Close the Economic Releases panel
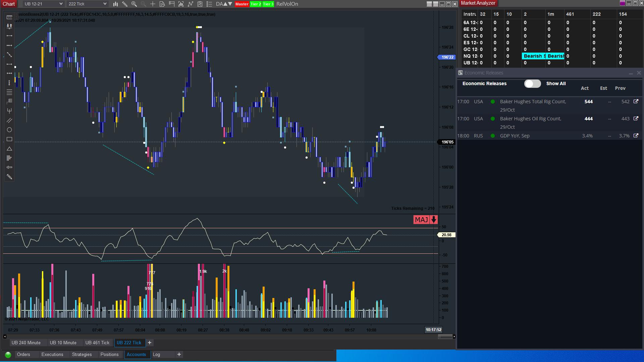This screenshot has width=644, height=362. tap(639, 73)
